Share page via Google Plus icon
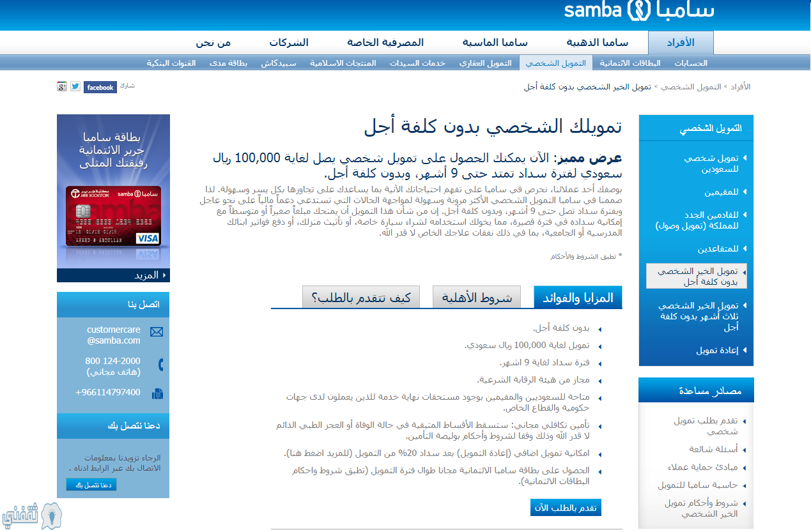The width and height of the screenshot is (811, 532). point(62,87)
